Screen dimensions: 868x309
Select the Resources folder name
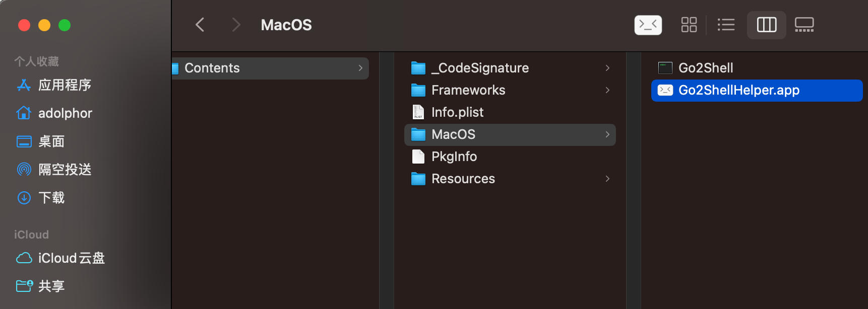(463, 179)
